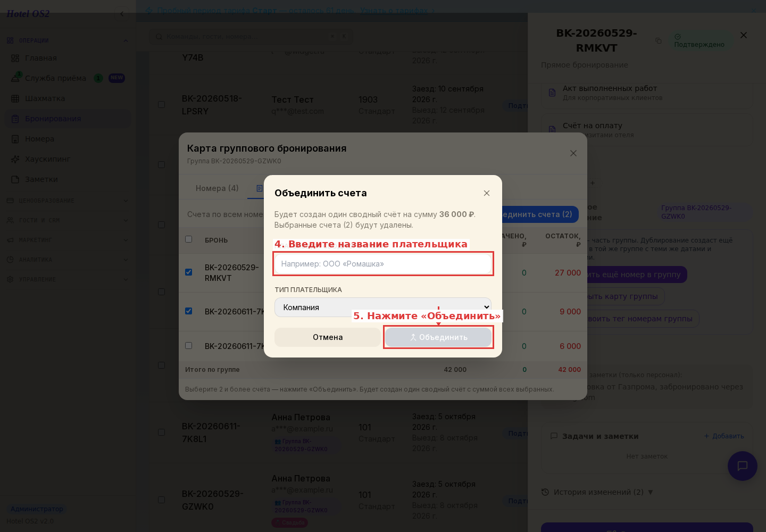This screenshot has width=766, height=532.
Task: Open Шахматка via its grid icon
Action: pos(15,98)
